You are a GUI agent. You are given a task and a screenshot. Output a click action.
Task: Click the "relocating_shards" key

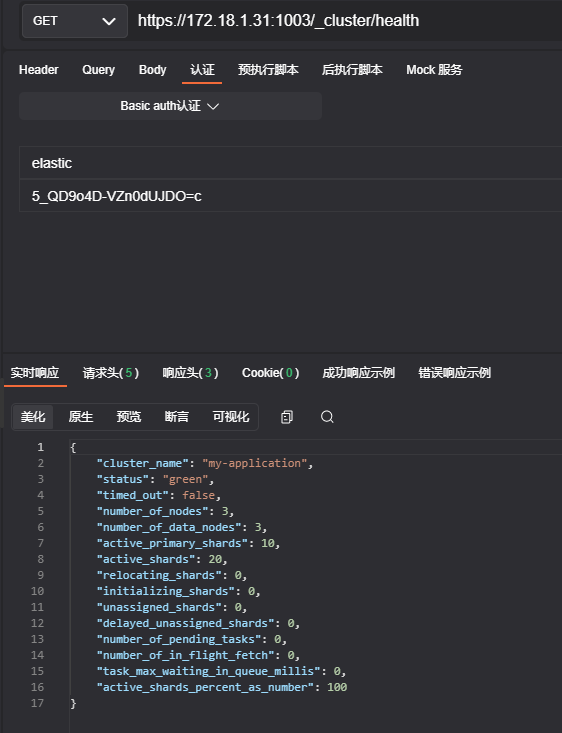point(159,575)
